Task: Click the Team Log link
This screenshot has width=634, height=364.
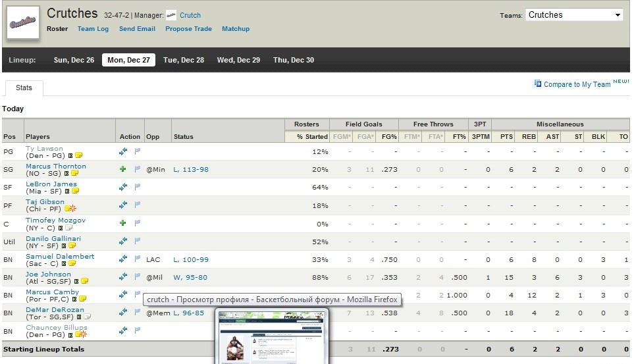Action: click(93, 29)
